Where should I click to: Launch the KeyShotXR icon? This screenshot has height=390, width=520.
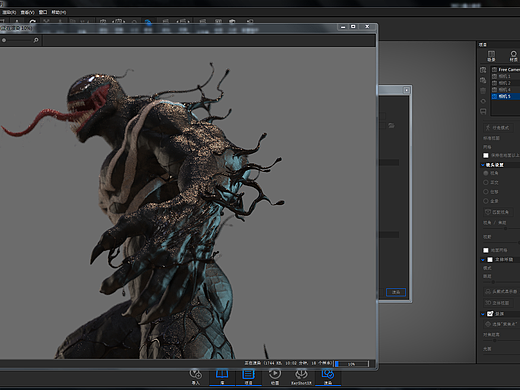[301, 374]
